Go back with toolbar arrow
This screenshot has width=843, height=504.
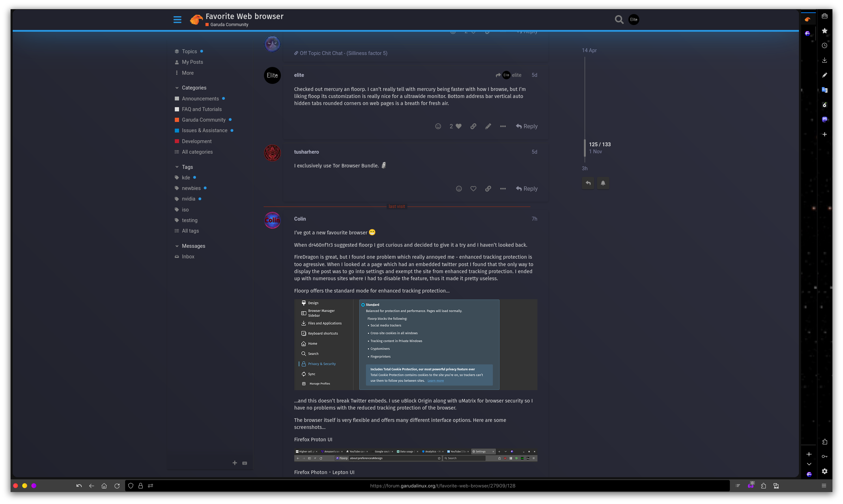[92, 486]
